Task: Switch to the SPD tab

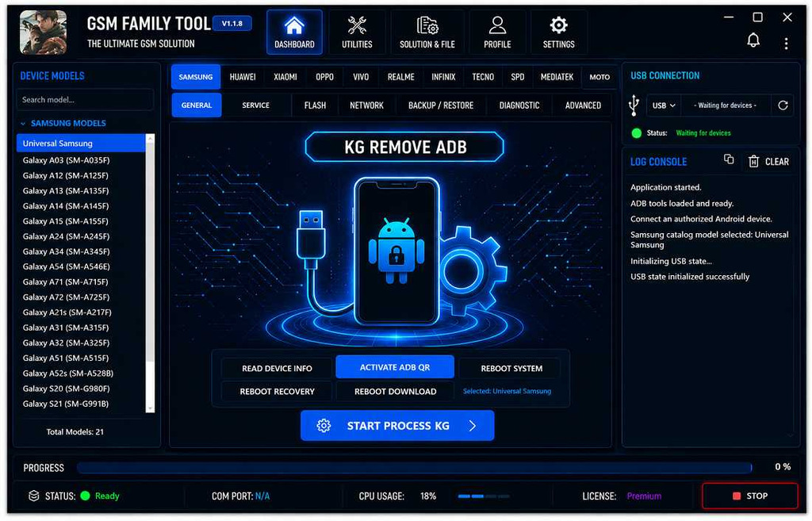Action: point(517,77)
